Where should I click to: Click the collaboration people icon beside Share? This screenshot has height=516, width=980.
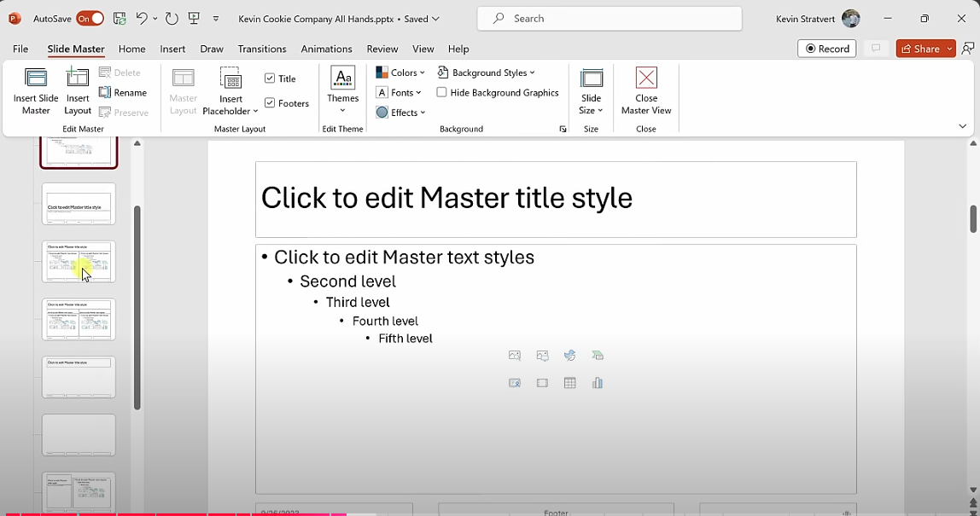pyautogui.click(x=968, y=49)
